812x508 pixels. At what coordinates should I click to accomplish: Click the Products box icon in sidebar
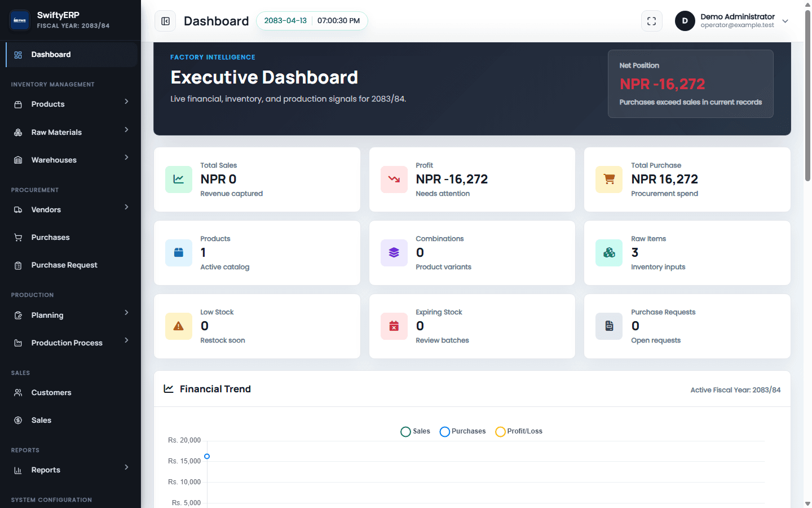tap(18, 104)
